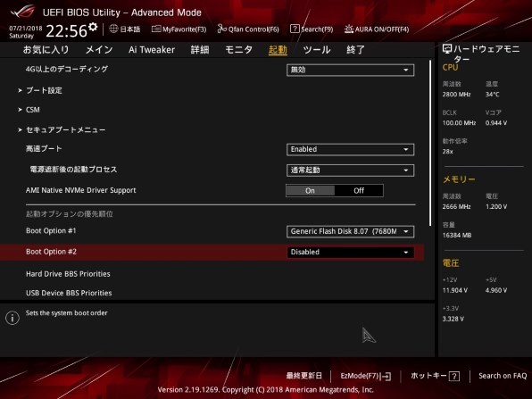Switch to the 詳細 tab

[200, 50]
